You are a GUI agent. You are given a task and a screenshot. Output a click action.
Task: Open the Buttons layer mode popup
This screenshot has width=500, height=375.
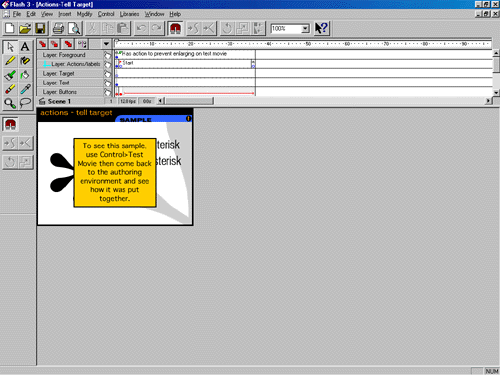click(x=107, y=92)
